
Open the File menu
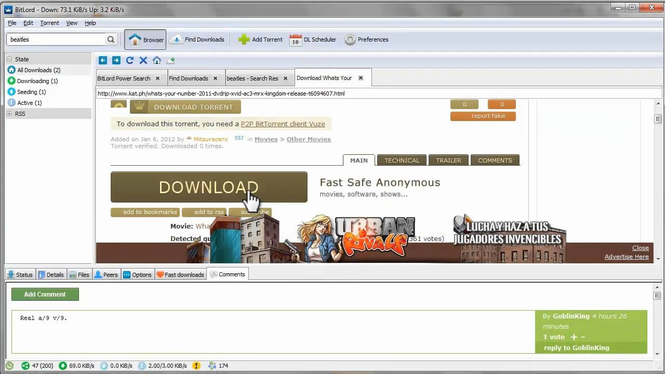pos(12,23)
